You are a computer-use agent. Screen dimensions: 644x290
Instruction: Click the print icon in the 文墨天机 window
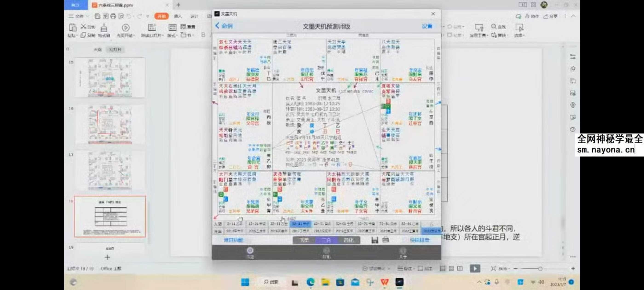(x=386, y=240)
